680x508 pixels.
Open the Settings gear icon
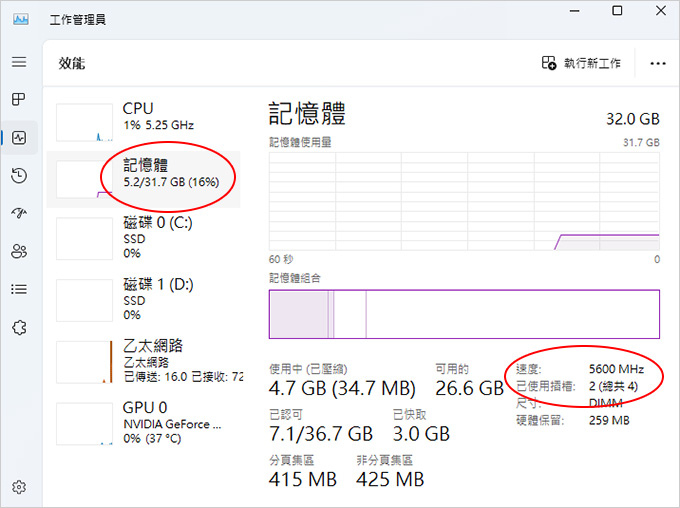pos(19,487)
